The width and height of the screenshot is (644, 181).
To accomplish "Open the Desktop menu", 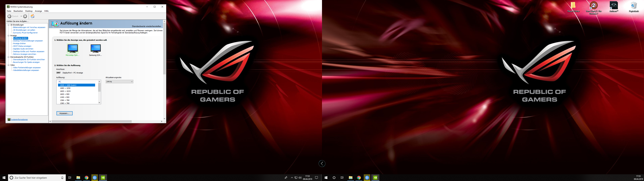I will pyautogui.click(x=29, y=11).
